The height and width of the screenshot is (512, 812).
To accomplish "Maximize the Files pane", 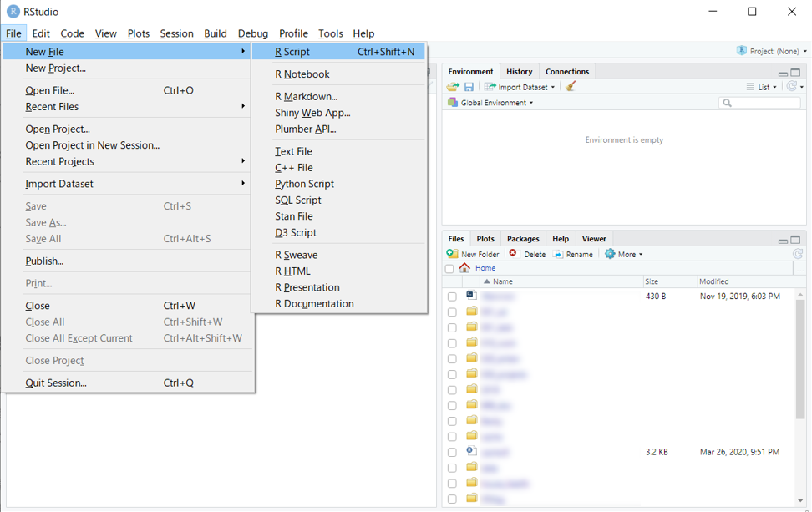I will point(795,240).
